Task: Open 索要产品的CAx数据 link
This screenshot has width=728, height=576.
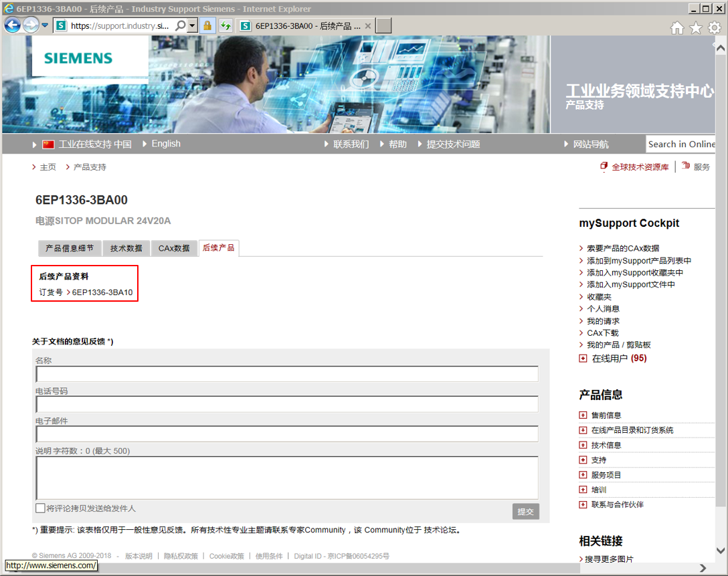Action: click(623, 248)
